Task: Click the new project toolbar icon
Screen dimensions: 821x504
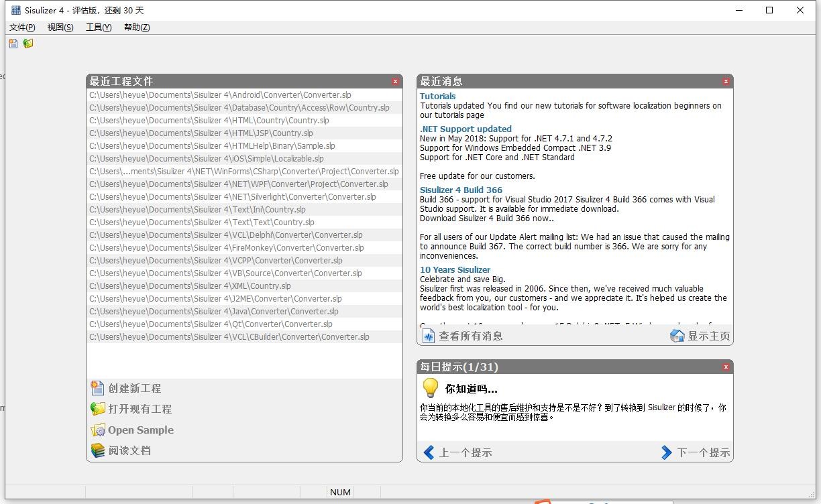Action: pos(13,44)
